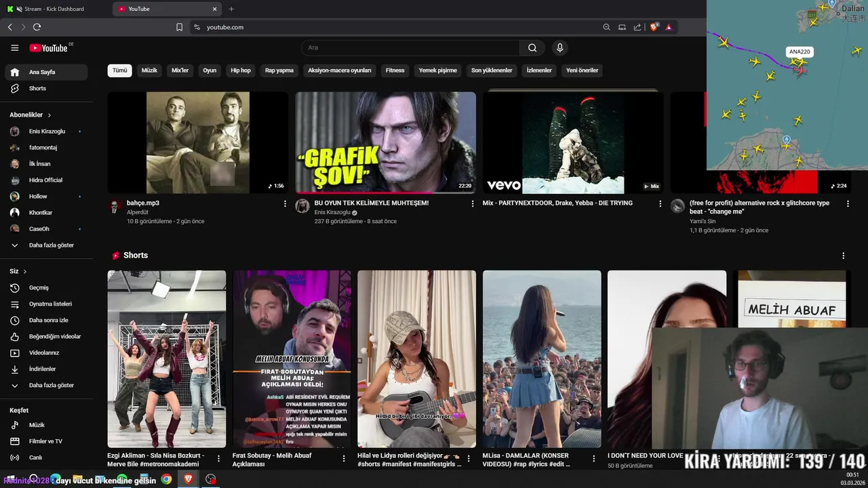The height and width of the screenshot is (488, 868).
Task: Click the YouTube logo
Action: point(48,47)
